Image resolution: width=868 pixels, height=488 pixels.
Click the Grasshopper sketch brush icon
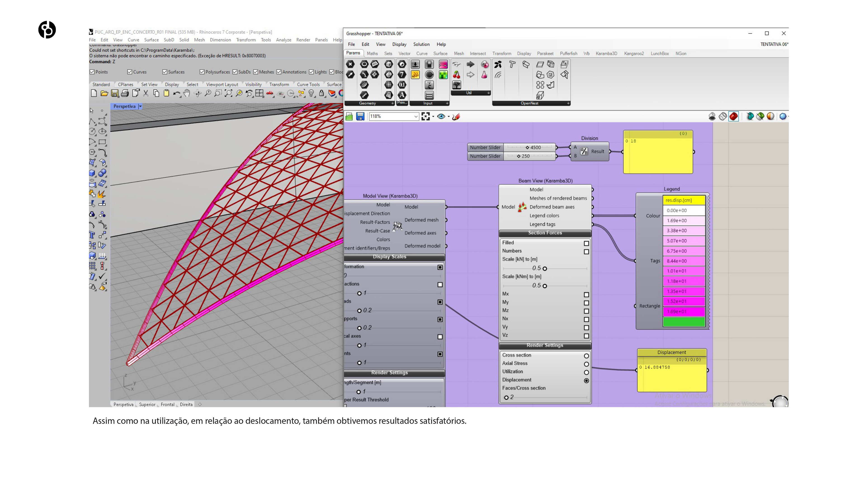(x=456, y=117)
